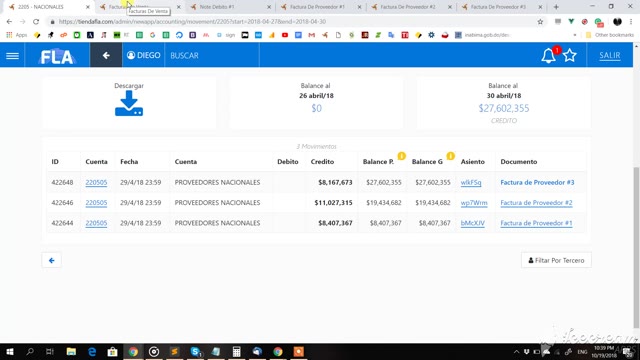This screenshot has height=360, width=640.
Task: Switch to the Facturas De Venta tab
Action: (x=139, y=7)
